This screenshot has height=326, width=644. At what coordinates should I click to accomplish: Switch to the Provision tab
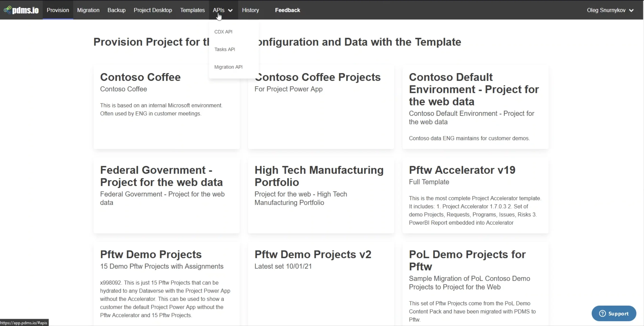pos(58,10)
